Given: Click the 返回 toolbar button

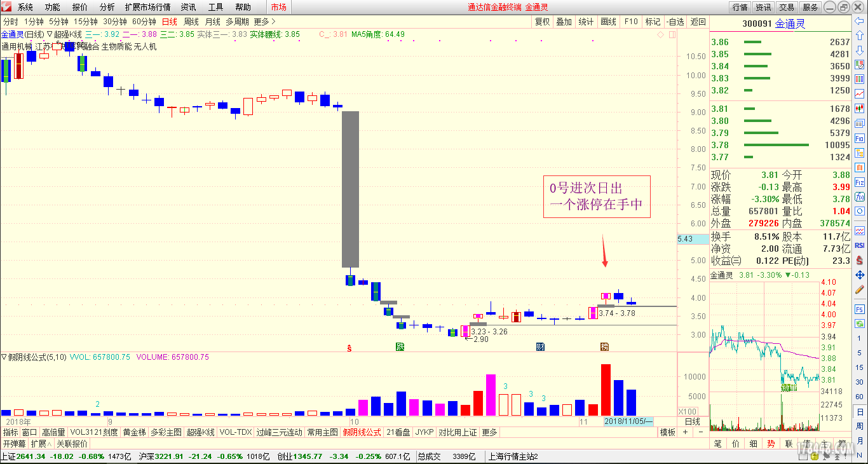Looking at the screenshot, I should click(x=698, y=22).
